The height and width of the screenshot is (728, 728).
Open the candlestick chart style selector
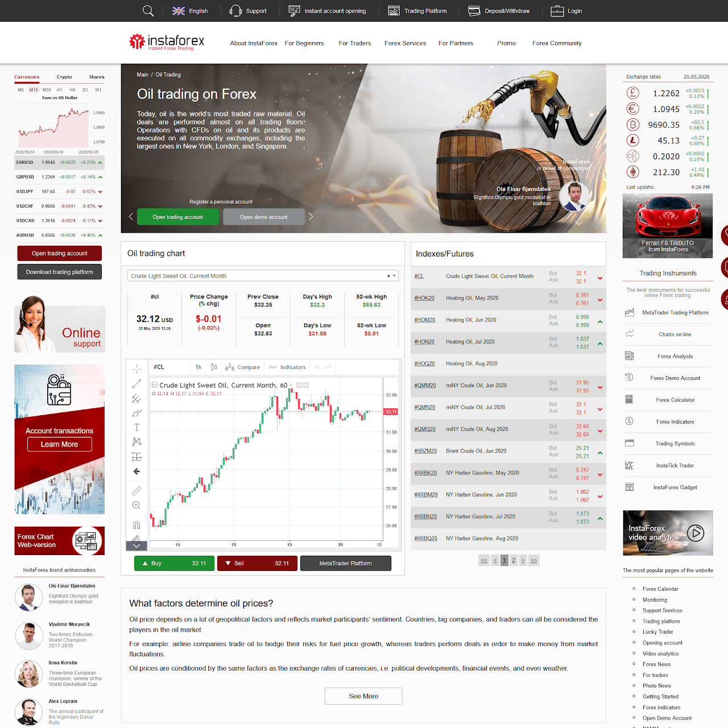(x=214, y=367)
